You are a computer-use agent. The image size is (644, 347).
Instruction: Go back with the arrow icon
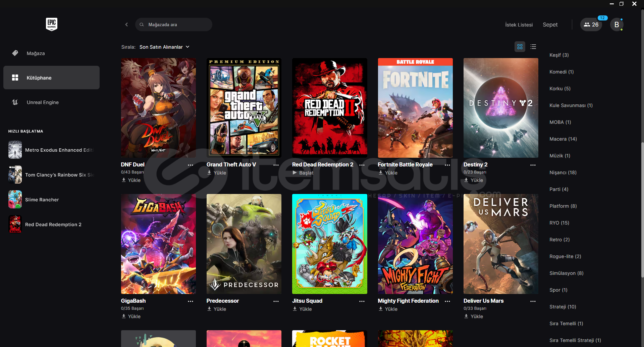[126, 24]
